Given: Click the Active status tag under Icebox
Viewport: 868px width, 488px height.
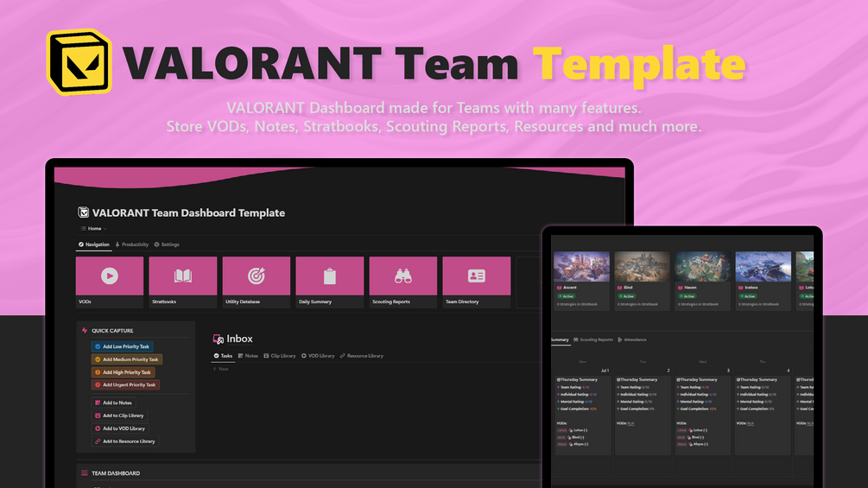Looking at the screenshot, I should (747, 296).
